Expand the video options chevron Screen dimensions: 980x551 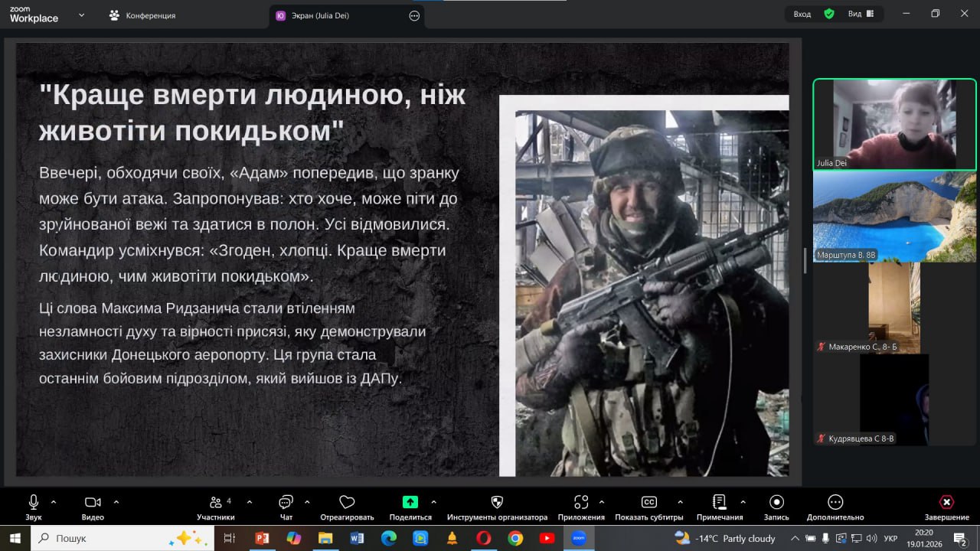[116, 502]
